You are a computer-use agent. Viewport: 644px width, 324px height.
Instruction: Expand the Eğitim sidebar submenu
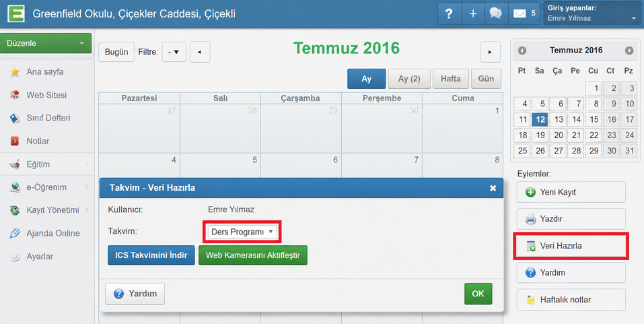[47, 164]
